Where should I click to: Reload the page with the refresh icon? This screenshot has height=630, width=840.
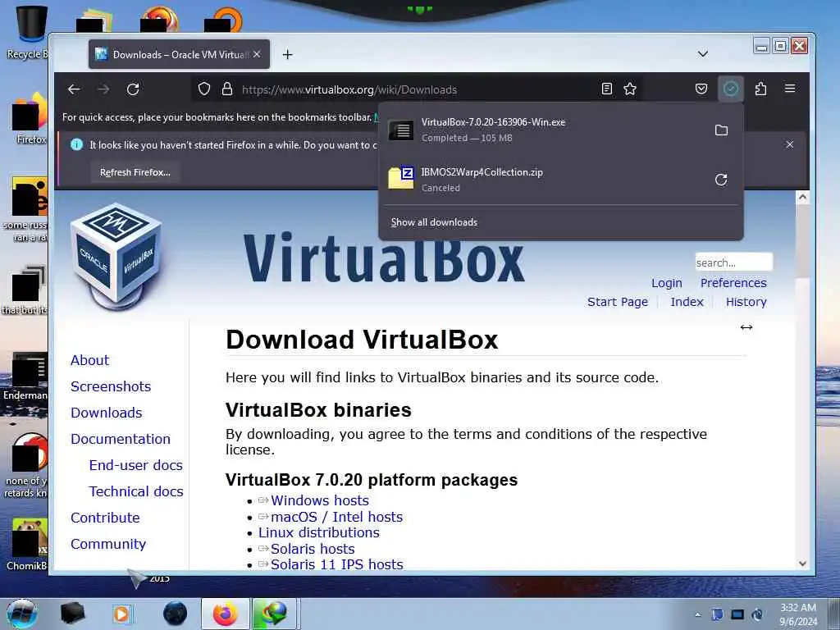coord(133,89)
